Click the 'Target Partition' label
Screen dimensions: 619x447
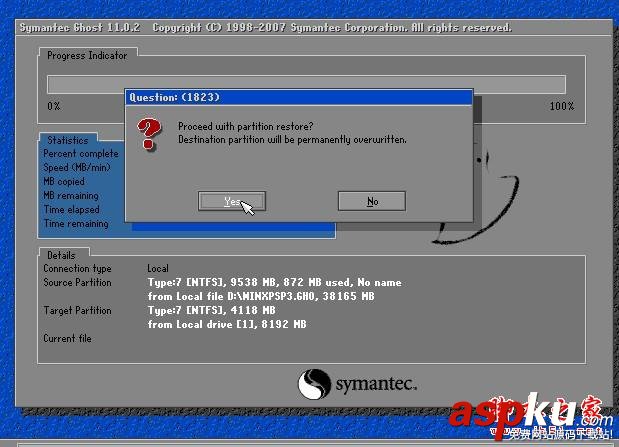tap(77, 311)
